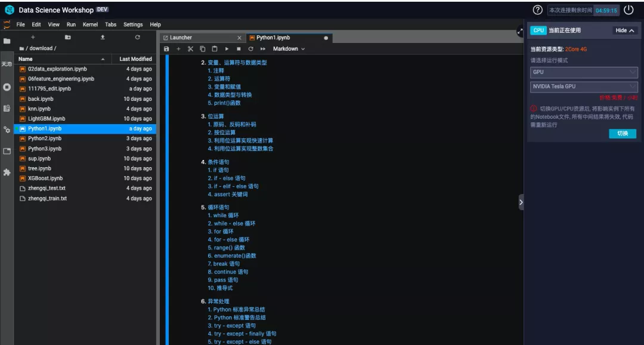The height and width of the screenshot is (345, 644).
Task: Open the property inspector gears sidebar icon
Action: point(7,130)
